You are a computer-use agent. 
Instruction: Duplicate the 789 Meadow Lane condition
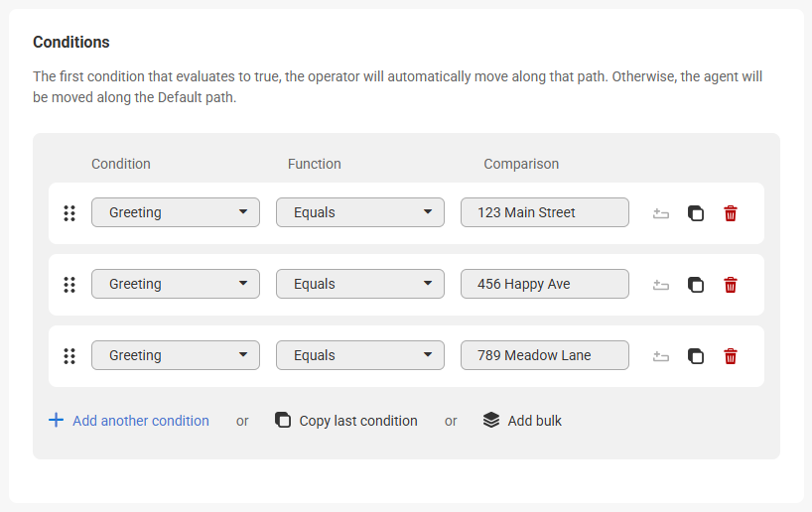[696, 356]
